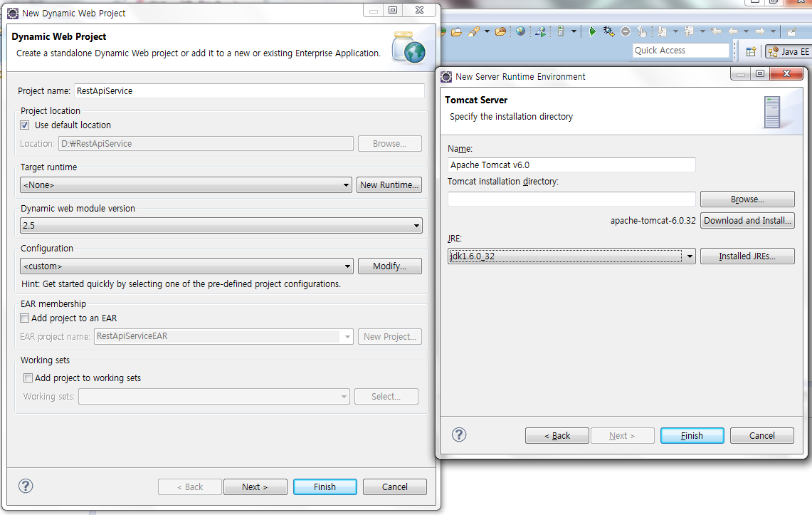Switch to the Java EE perspective

coord(789,51)
